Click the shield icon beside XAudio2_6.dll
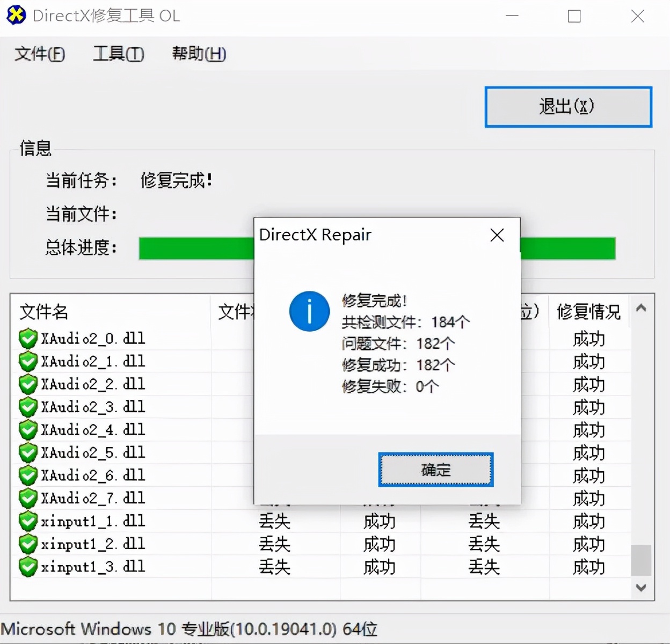 click(x=27, y=475)
